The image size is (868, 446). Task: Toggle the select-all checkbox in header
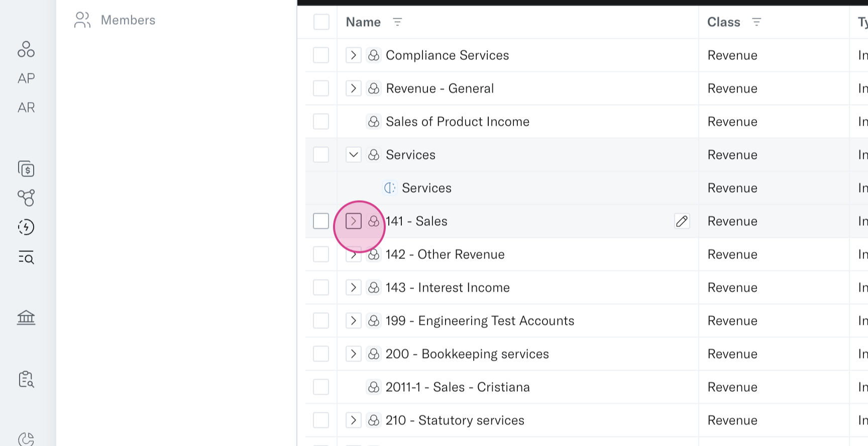(321, 22)
